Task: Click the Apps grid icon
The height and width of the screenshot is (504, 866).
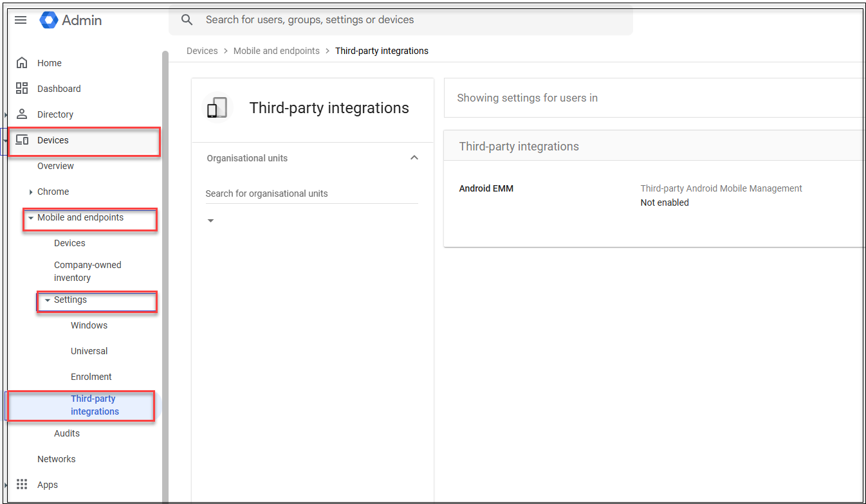Action: 22,485
